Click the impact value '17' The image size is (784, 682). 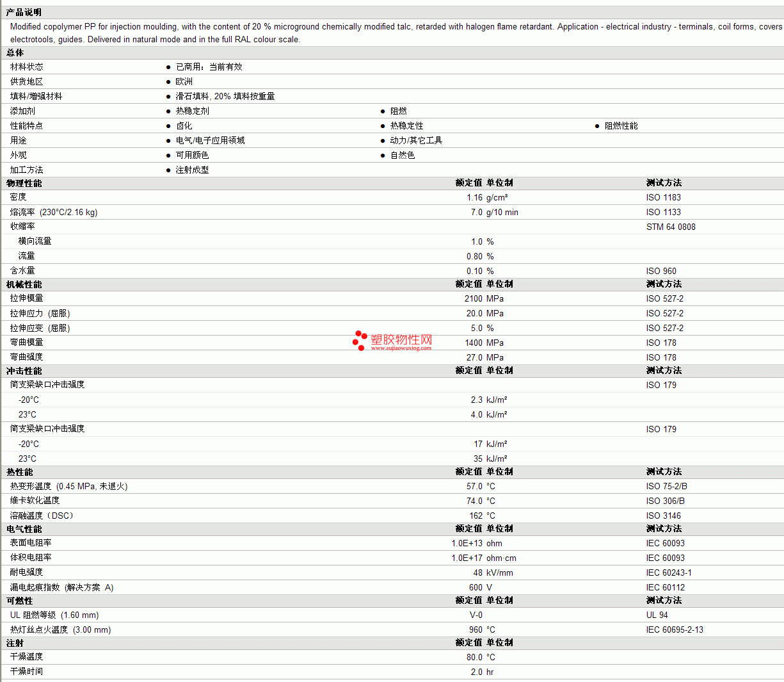478,444
